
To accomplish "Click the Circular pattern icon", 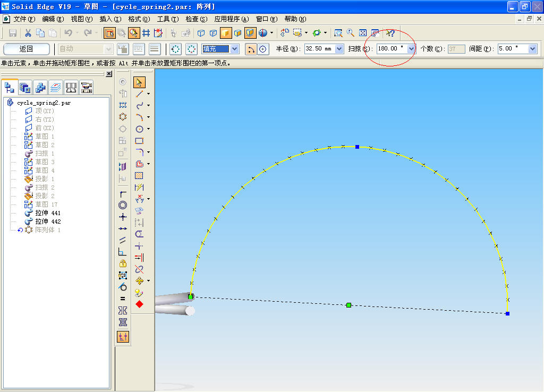I will 123,117.
